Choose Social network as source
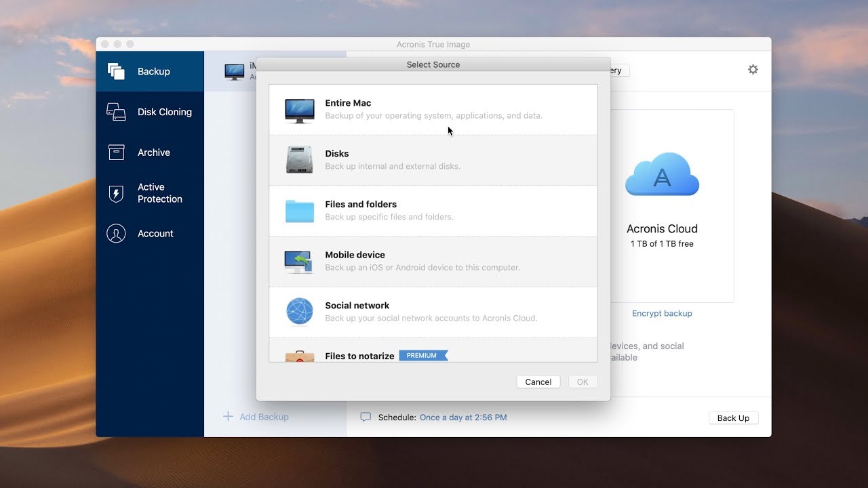The width and height of the screenshot is (868, 488). coord(433,312)
